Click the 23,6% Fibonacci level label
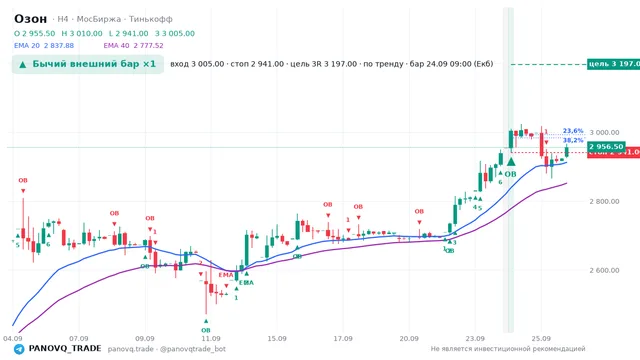 (573, 131)
